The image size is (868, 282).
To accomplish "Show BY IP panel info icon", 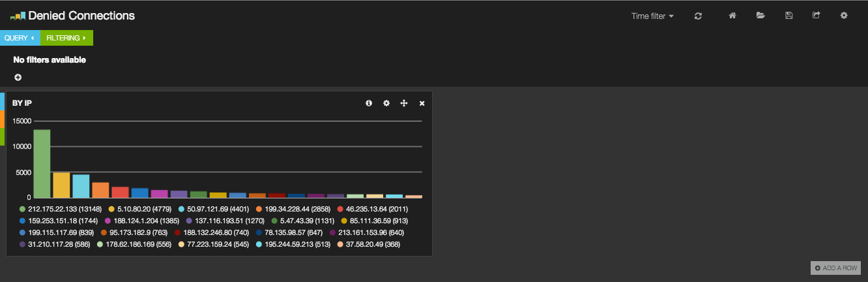I will pos(369,103).
